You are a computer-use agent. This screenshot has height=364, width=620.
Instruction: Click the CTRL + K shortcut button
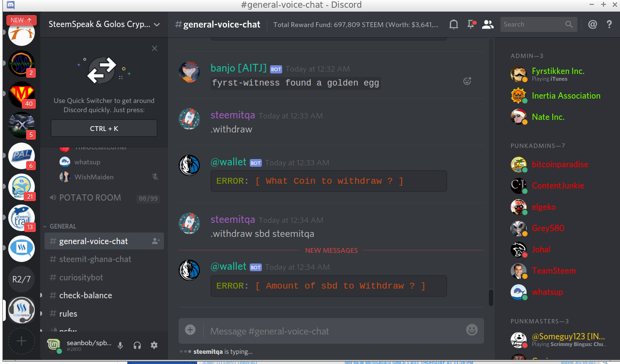tap(104, 129)
